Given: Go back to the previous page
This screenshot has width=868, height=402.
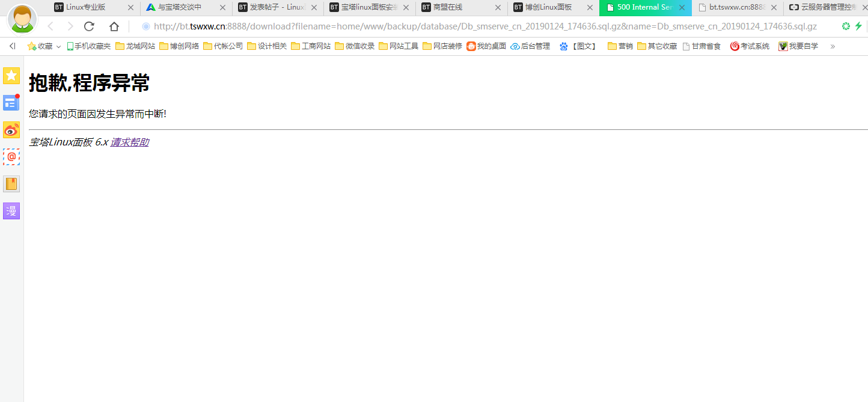Looking at the screenshot, I should point(51,26).
